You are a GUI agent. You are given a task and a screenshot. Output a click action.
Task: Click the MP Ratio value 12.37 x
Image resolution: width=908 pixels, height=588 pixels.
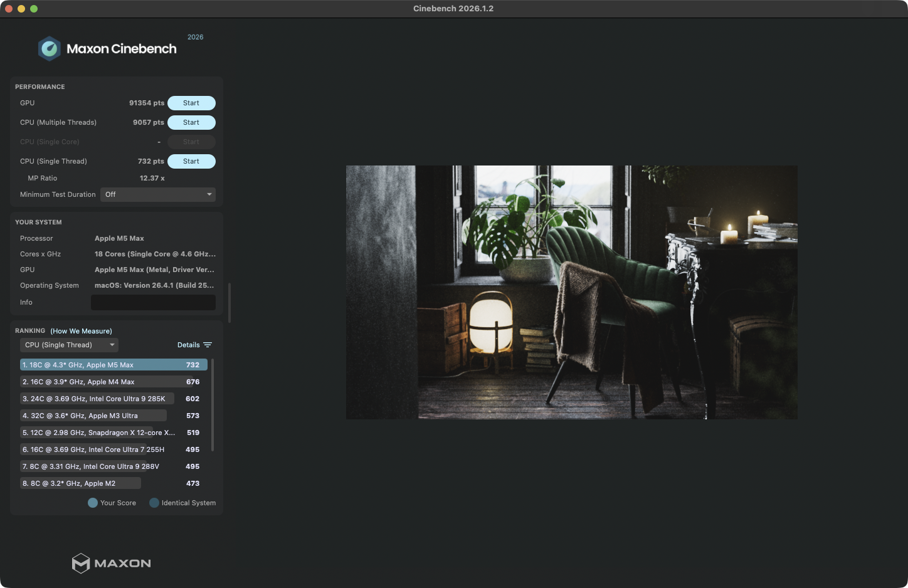pos(152,178)
